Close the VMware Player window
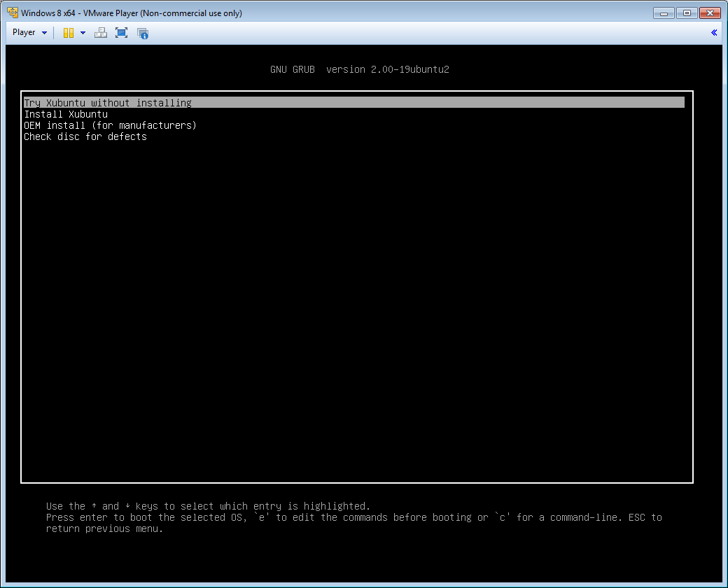728x588 pixels. (710, 13)
